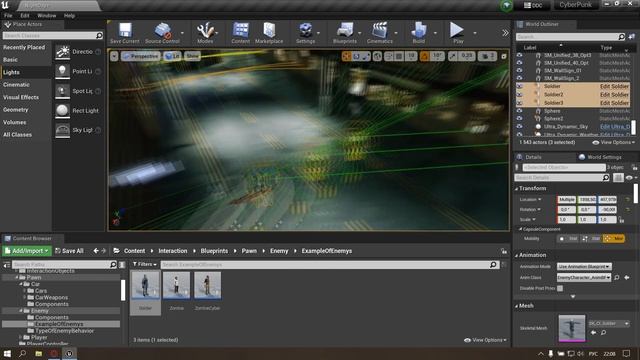This screenshot has height=360, width=640.
Task: Open the File menu
Action: pos(8,16)
